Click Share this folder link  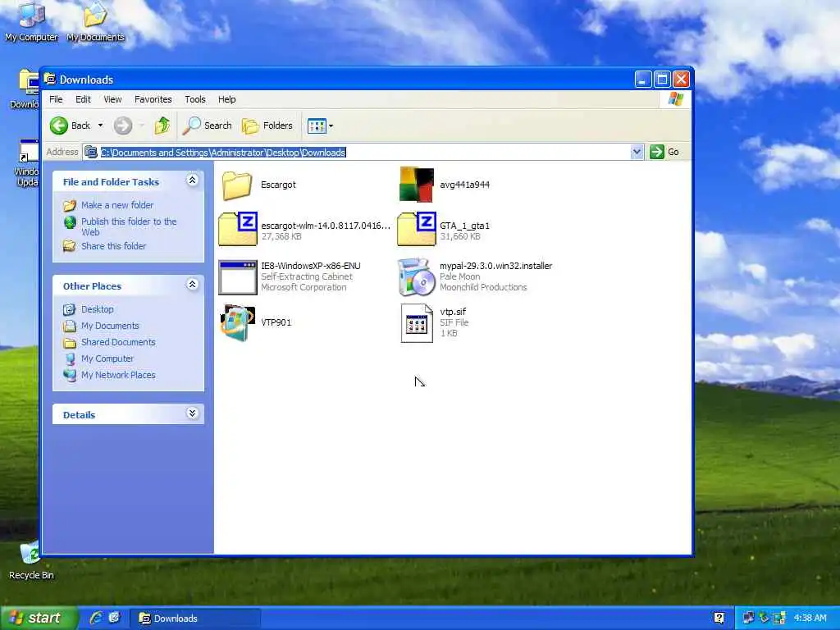pos(113,246)
